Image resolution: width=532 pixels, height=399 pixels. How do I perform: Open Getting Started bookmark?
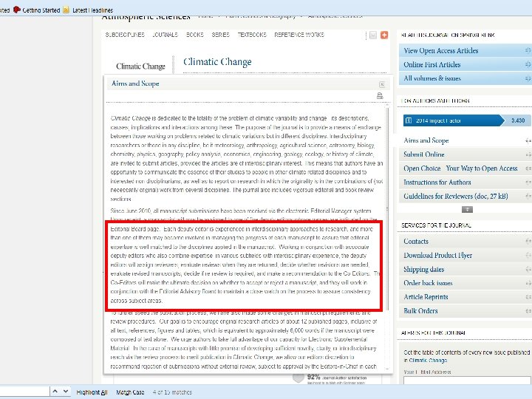(37, 10)
